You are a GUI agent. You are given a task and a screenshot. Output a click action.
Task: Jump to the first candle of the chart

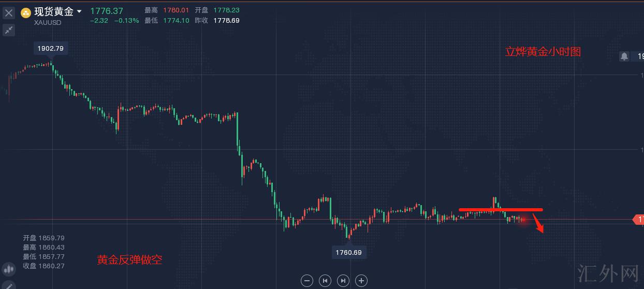(325, 281)
